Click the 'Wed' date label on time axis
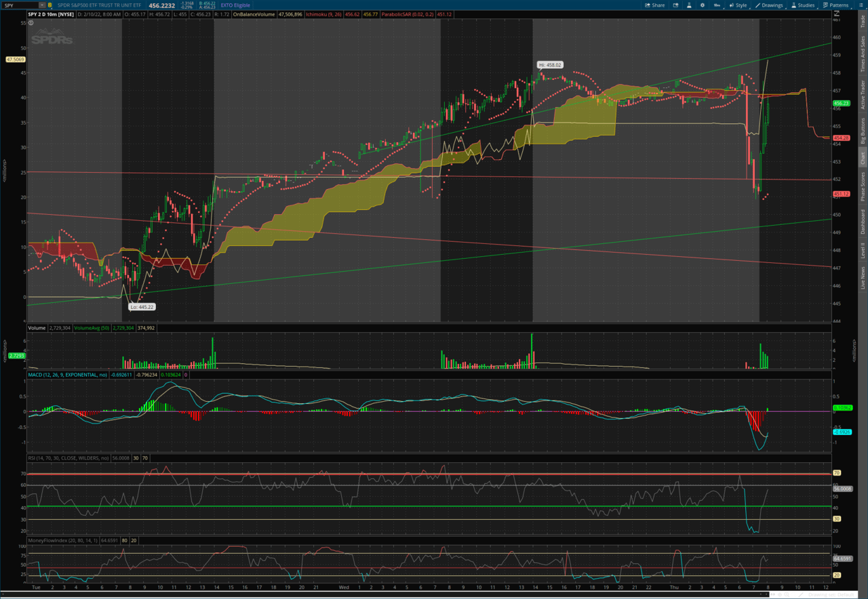The width and height of the screenshot is (868, 599). coord(344,587)
